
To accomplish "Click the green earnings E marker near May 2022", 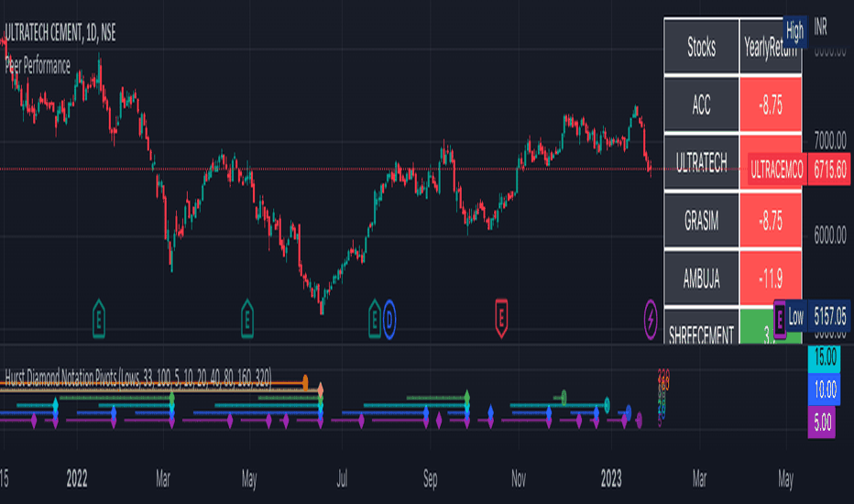I will click(247, 319).
